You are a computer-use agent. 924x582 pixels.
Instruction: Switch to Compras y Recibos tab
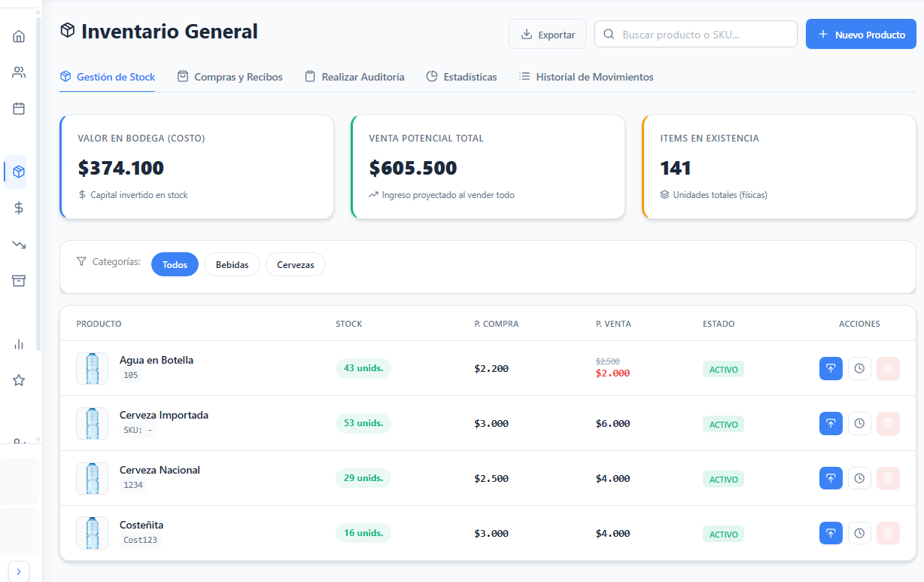230,77
